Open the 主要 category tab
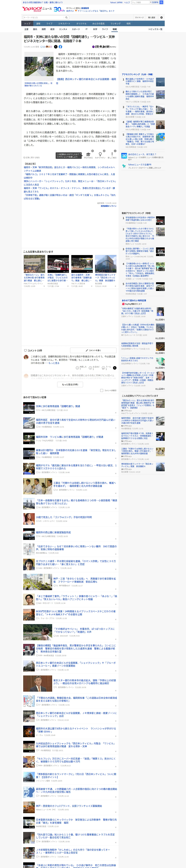The image size is (186, 868). click(x=26, y=29)
